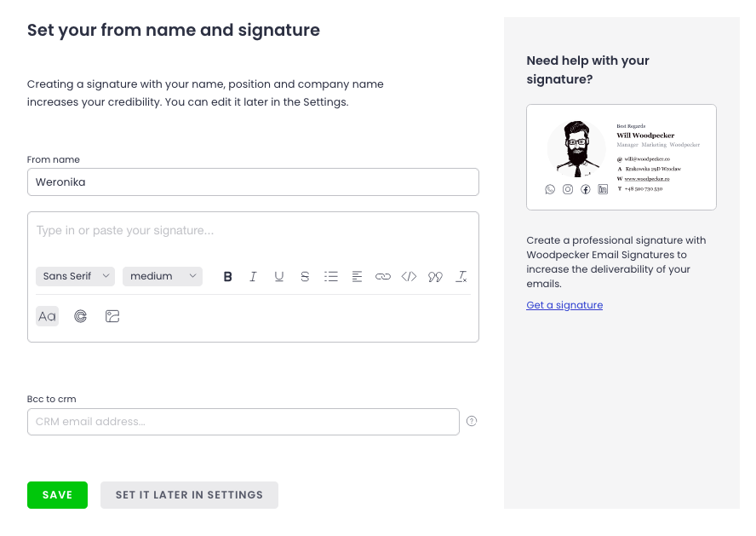
Task: Toggle the Aa text formatting toolbar
Action: [x=47, y=316]
